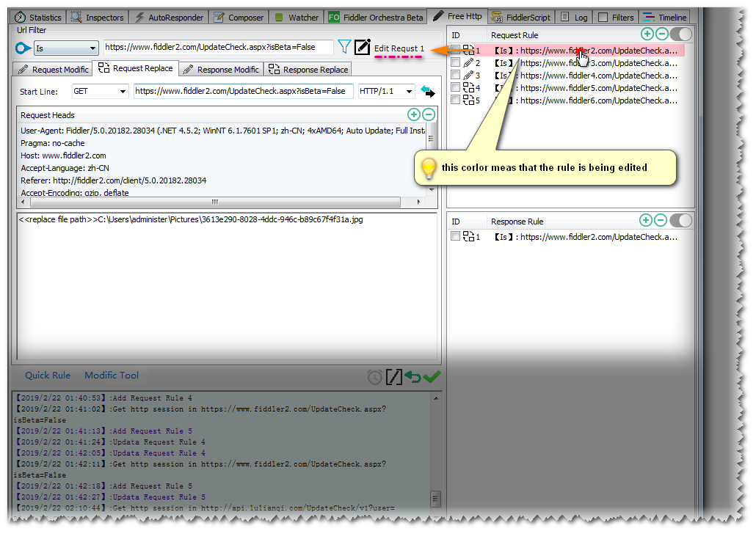The height and width of the screenshot is (534, 756).
Task: Click the Url Filter address input field
Action: coord(218,47)
